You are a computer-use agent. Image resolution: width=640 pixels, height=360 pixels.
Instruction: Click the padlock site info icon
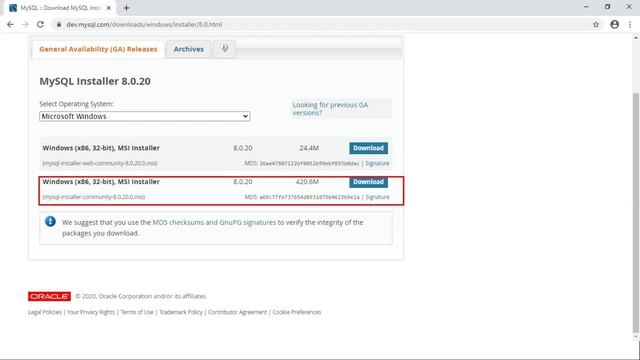click(59, 24)
